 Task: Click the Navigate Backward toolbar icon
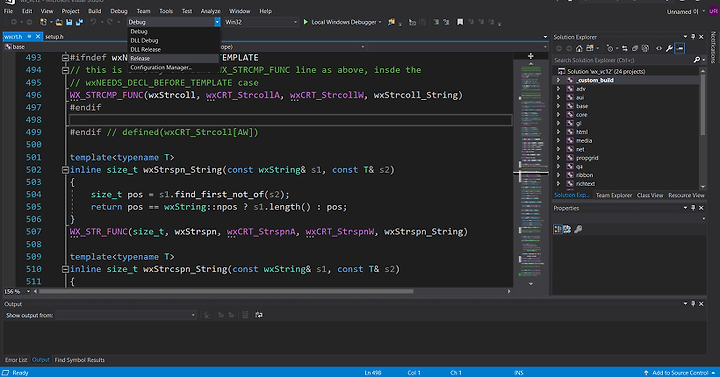pos(14,22)
